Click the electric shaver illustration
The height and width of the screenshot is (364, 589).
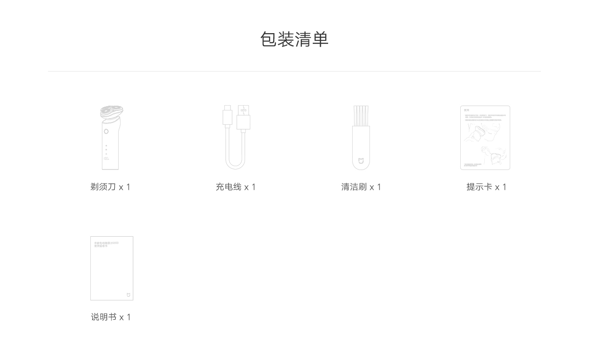pos(111,138)
